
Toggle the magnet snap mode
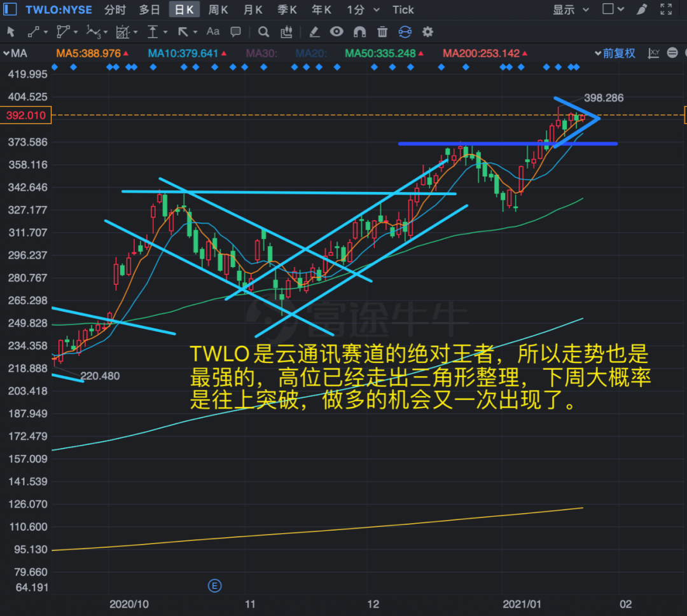[x=359, y=32]
